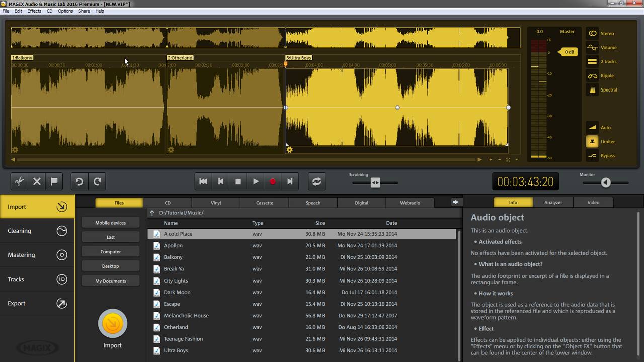The width and height of the screenshot is (644, 362).
Task: Click the timecode display 00:03:43:20
Action: [525, 182]
